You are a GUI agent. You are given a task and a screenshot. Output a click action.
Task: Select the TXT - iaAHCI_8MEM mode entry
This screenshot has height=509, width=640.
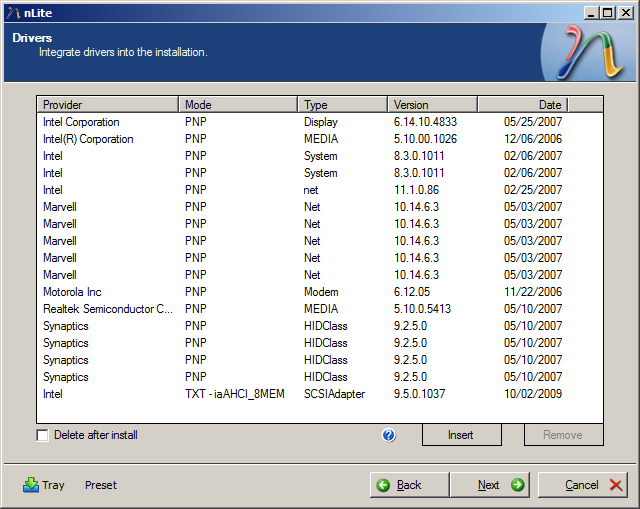coord(235,394)
